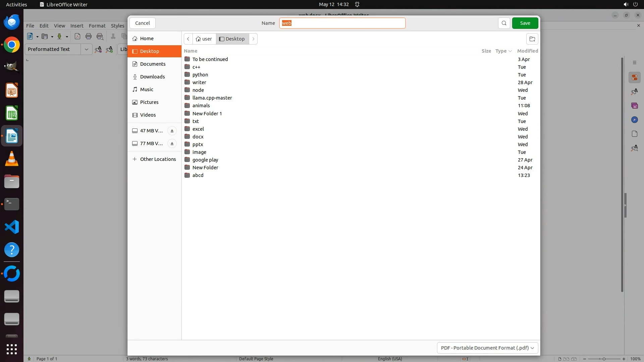Select the llama.cpp-master folder
The width and height of the screenshot is (644, 362).
coord(212,98)
